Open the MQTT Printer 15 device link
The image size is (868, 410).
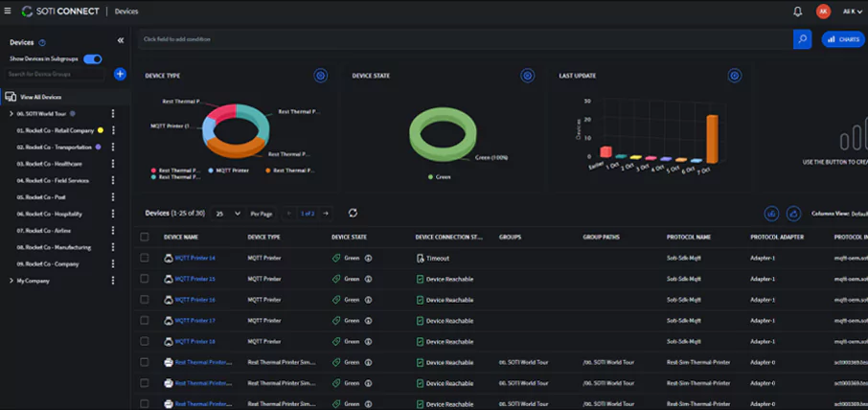click(x=194, y=279)
